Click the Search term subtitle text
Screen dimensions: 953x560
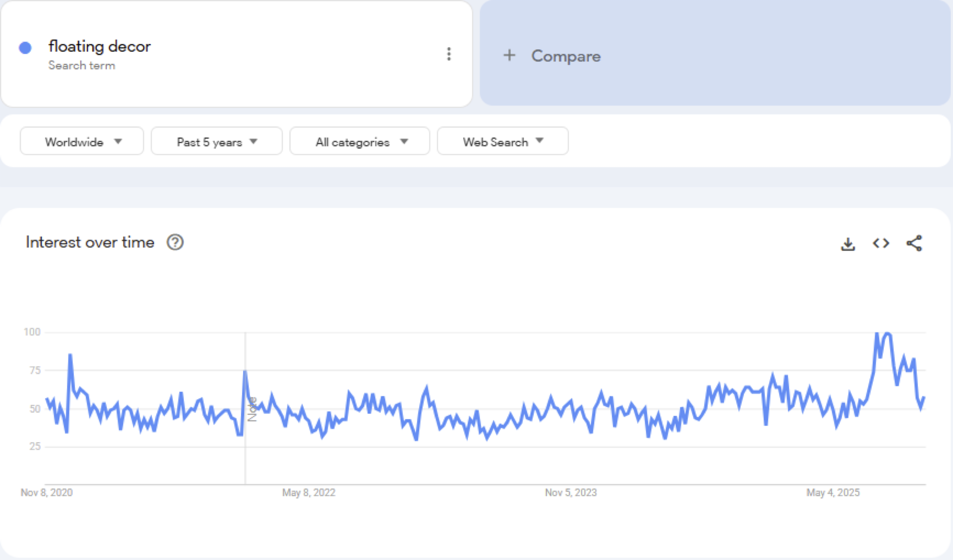82,65
